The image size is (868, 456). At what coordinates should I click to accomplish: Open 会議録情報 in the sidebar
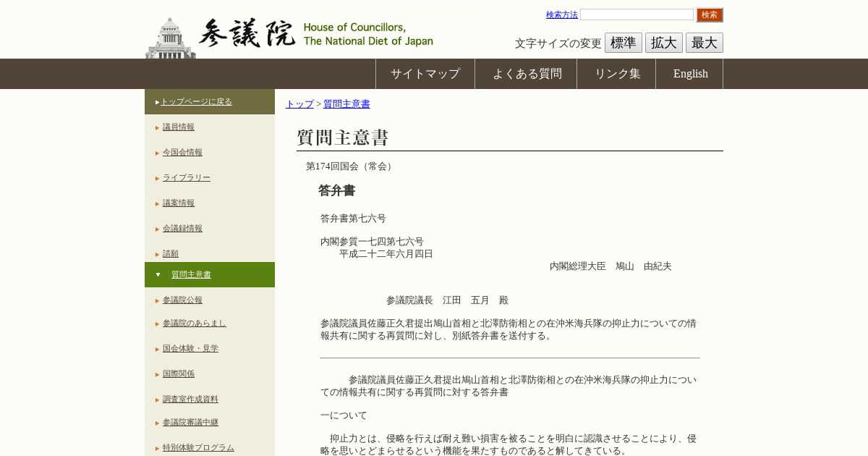click(182, 228)
